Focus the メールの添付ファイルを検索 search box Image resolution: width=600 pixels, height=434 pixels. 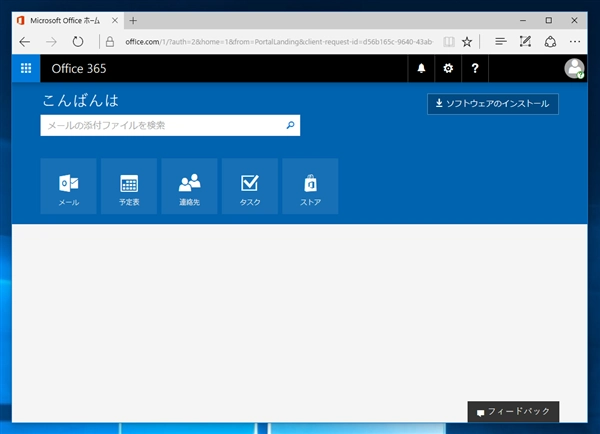pos(170,125)
